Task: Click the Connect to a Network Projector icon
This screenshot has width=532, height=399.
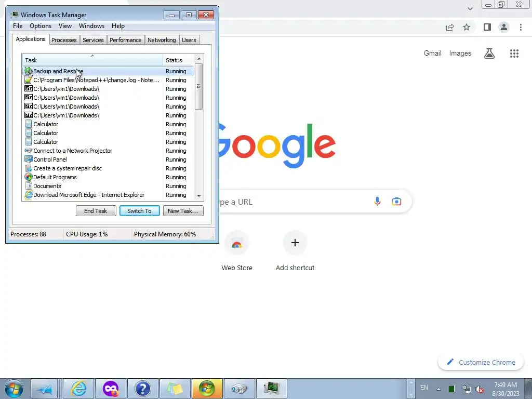Action: tap(29, 150)
